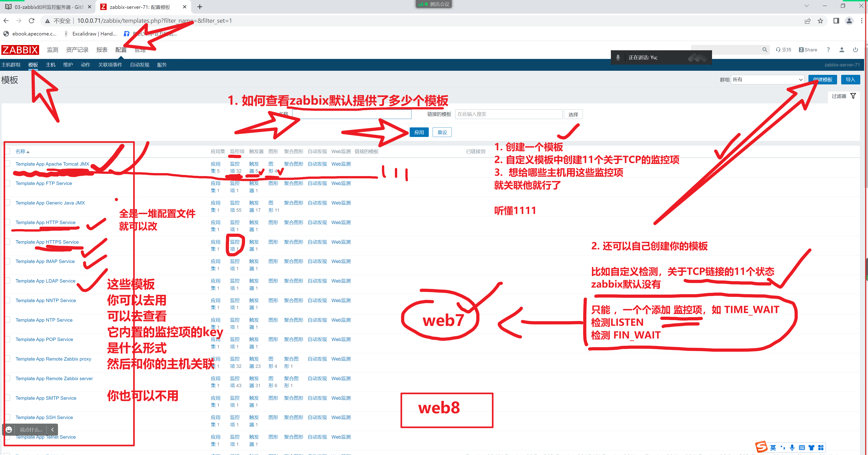This screenshot has height=455, width=868.
Task: Click the browser share page icon
Action: (808, 21)
